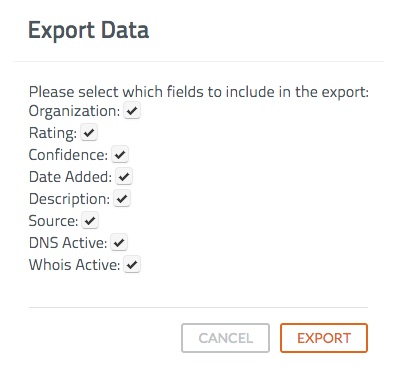The image size is (398, 374).
Task: Click the Whois Active label
Action: (74, 265)
